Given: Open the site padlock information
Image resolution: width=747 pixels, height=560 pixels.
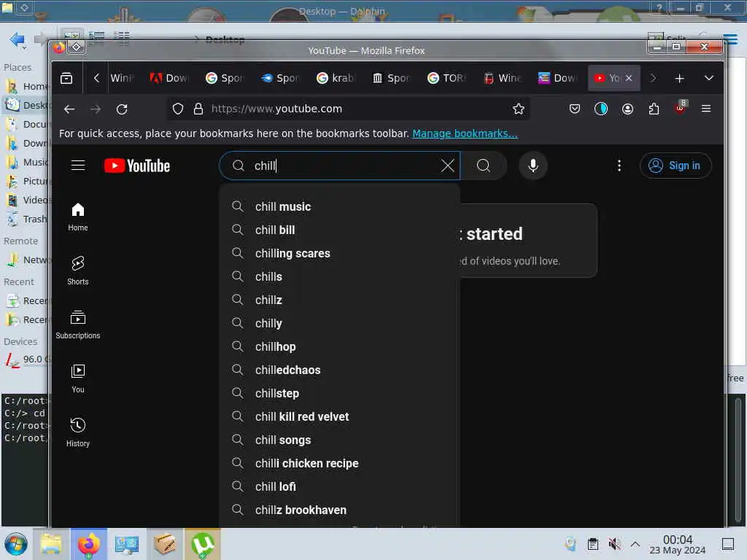Looking at the screenshot, I should click(x=198, y=109).
